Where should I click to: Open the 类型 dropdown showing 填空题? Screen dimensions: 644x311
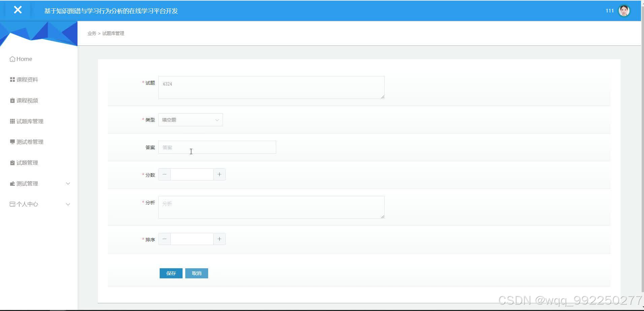pyautogui.click(x=191, y=120)
